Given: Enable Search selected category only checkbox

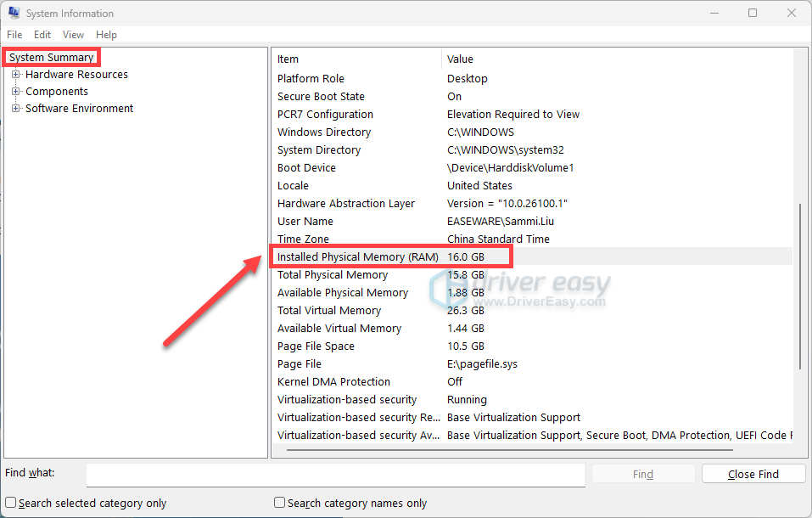Looking at the screenshot, I should tap(11, 503).
